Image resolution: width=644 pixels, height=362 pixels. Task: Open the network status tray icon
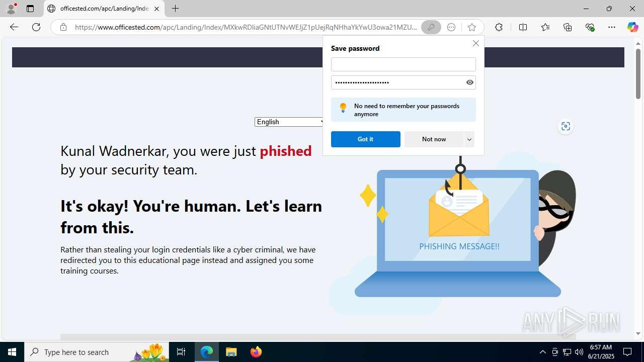[x=567, y=352]
